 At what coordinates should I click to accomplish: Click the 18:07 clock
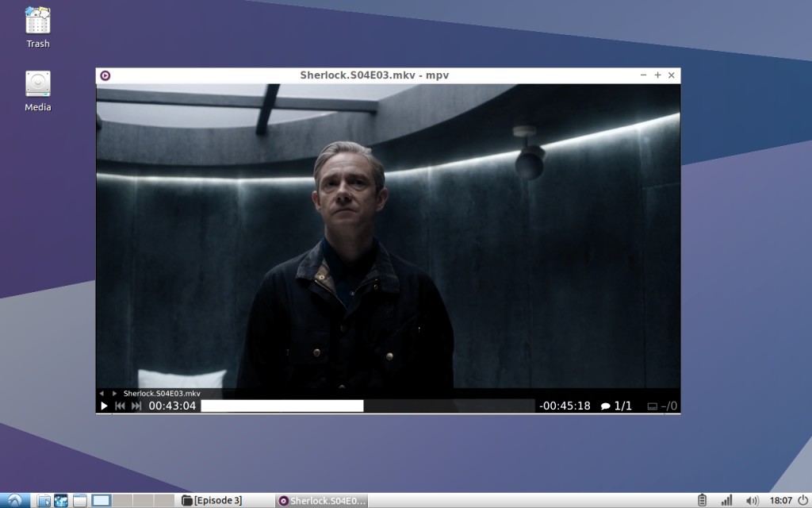(x=780, y=500)
